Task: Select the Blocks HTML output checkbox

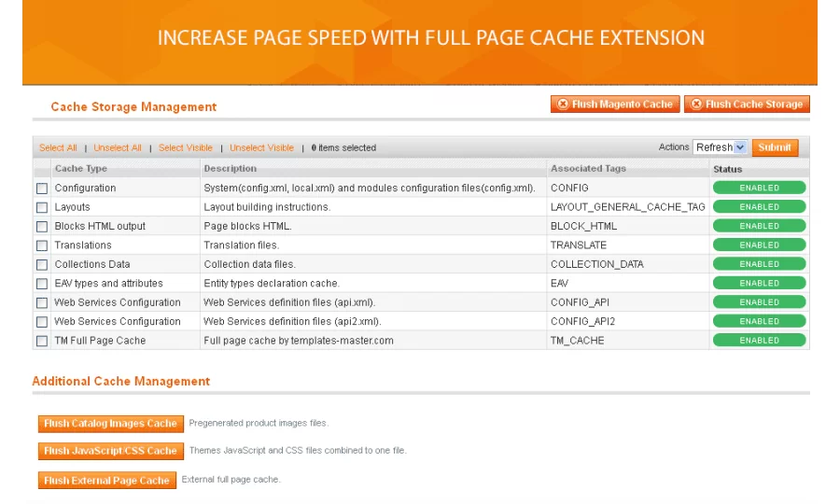Action: 42,227
